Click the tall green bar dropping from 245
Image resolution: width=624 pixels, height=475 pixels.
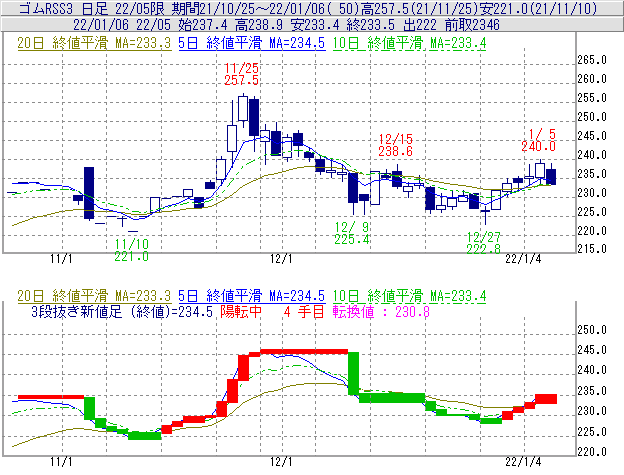pos(353,374)
